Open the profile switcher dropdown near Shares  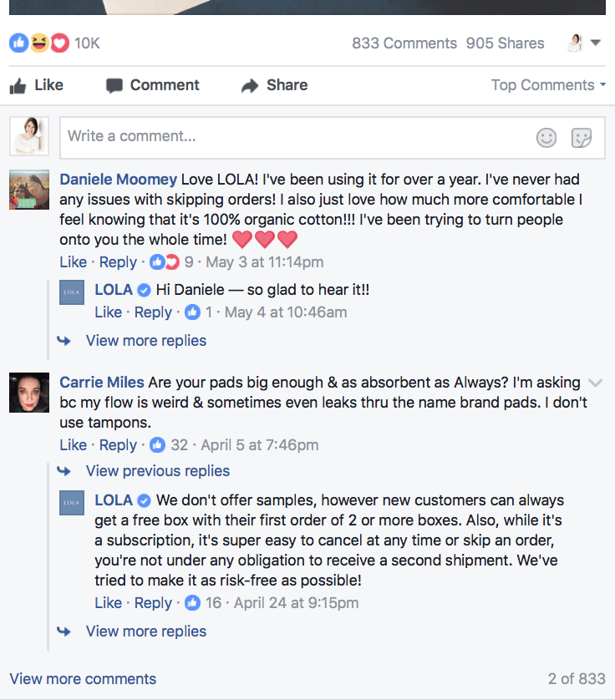(584, 43)
